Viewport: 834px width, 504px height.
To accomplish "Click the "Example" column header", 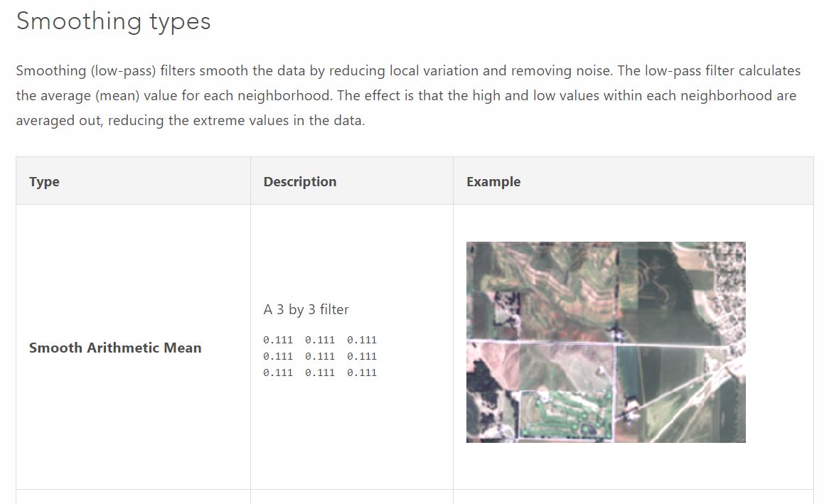I will [x=493, y=181].
